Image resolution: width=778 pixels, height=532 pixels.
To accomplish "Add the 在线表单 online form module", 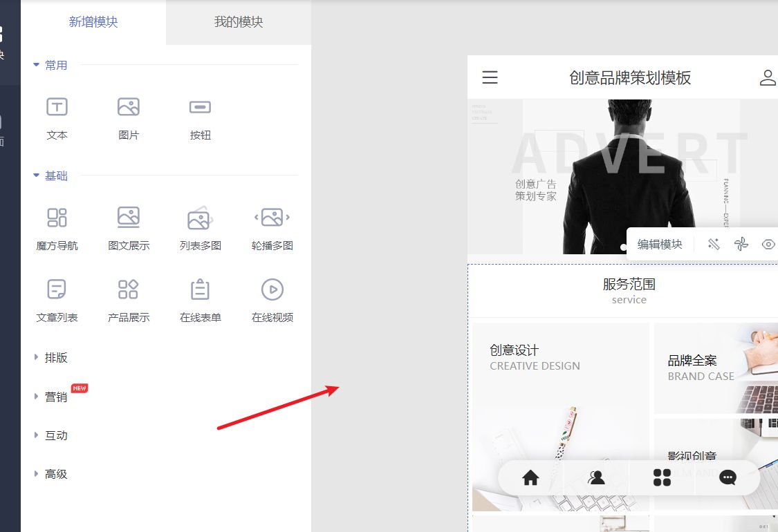I will [200, 300].
